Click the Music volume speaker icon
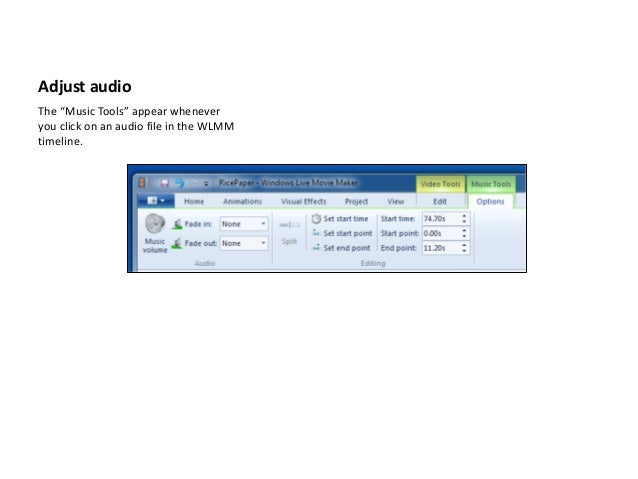The height and width of the screenshot is (479, 638). coord(155,223)
